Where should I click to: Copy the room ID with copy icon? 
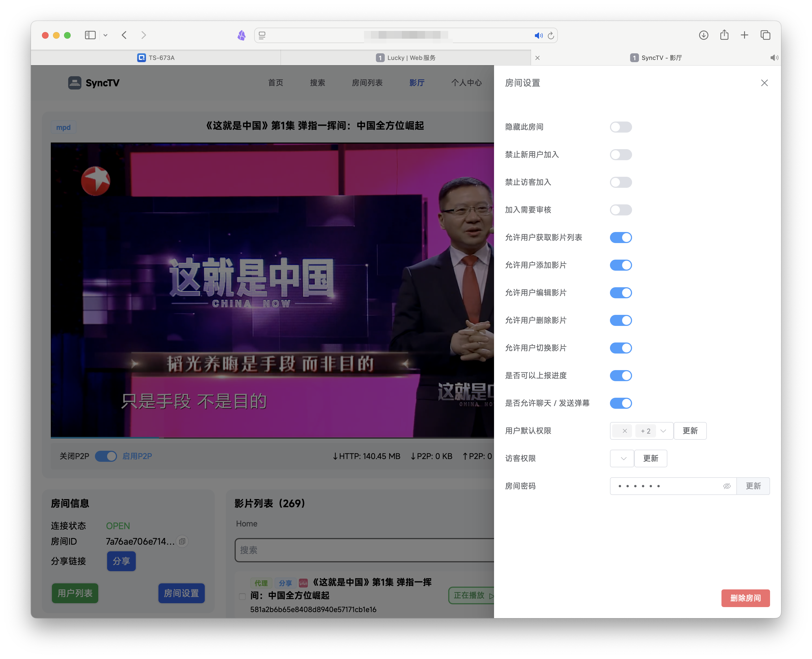[182, 542]
